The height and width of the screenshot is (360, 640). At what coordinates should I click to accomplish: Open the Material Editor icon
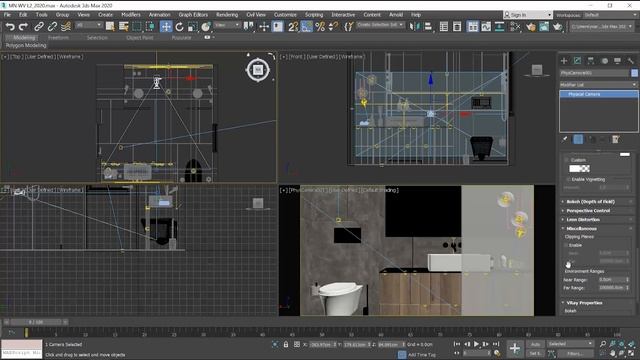pyautogui.click(x=515, y=27)
